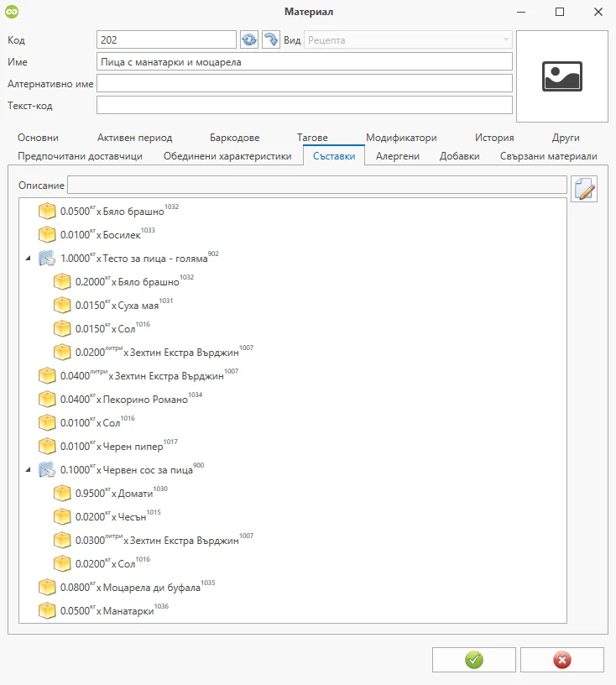616x685 pixels.
Task: Click the Пекорино Романо ingredient icon
Action: (47, 399)
